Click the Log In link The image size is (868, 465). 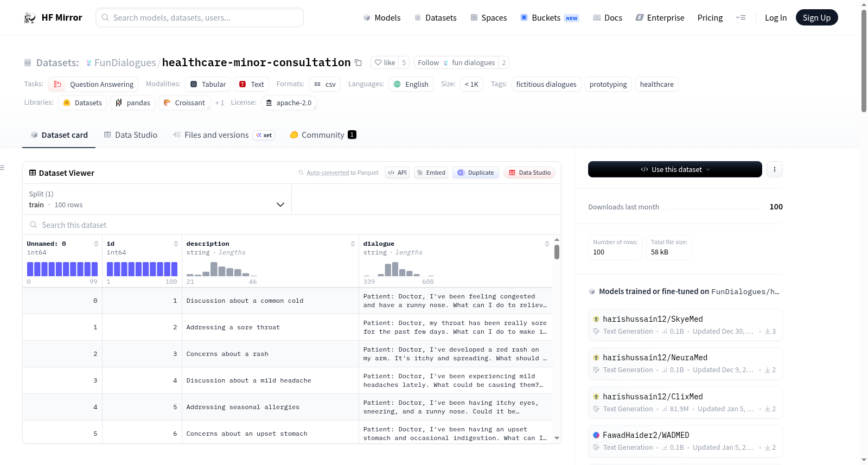[776, 18]
